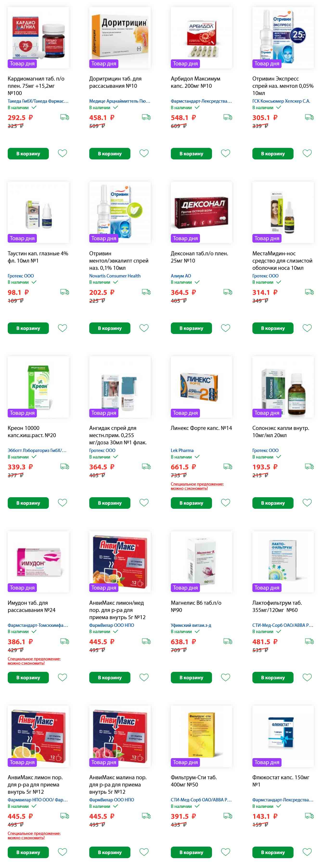Add Магнелис B6 to cart

tap(191, 678)
